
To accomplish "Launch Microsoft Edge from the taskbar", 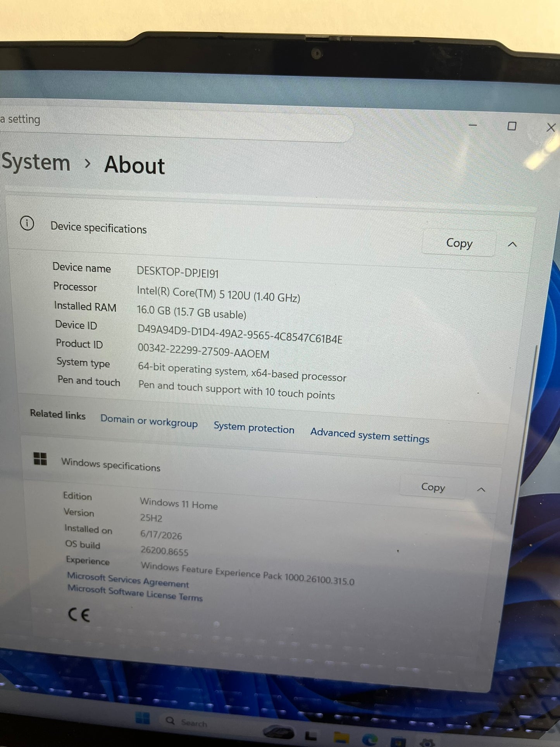I will (370, 740).
